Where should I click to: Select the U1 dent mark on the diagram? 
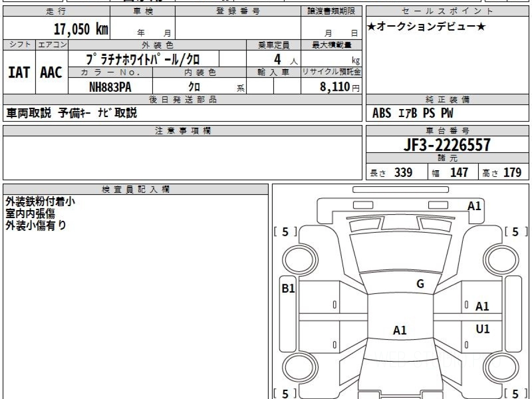(x=483, y=329)
